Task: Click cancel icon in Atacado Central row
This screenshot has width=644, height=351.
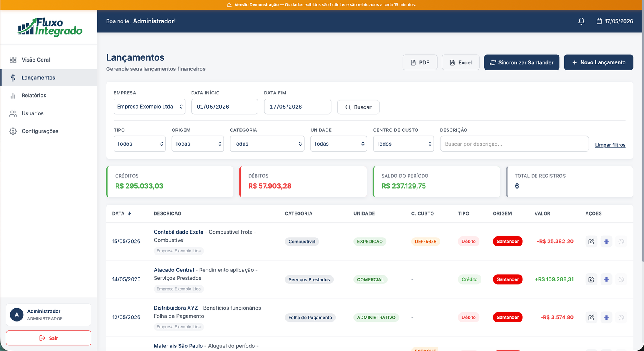Action: (x=621, y=279)
